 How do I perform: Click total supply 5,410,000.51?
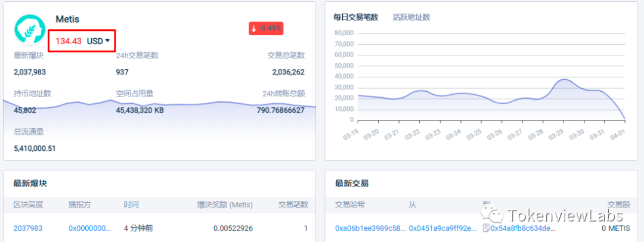pyautogui.click(x=35, y=148)
